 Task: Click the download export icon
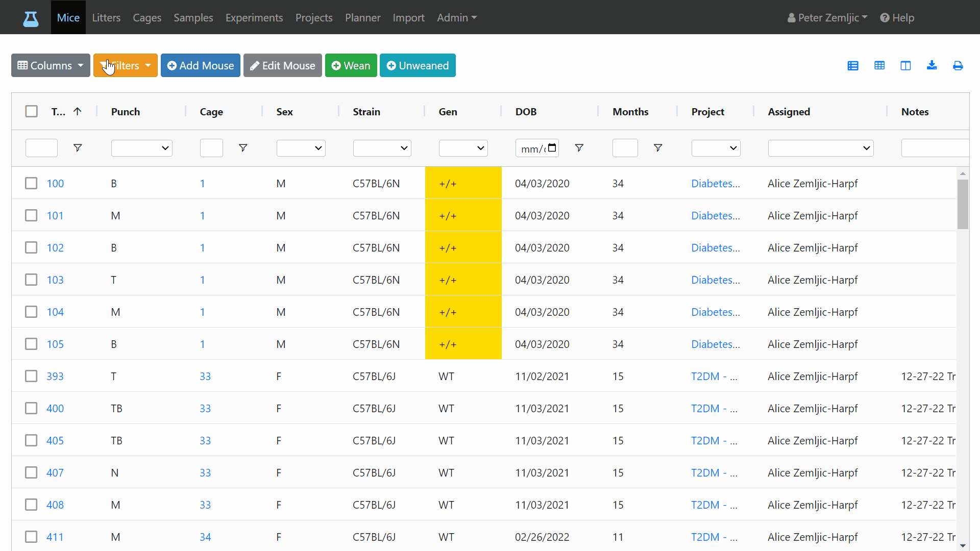point(932,65)
